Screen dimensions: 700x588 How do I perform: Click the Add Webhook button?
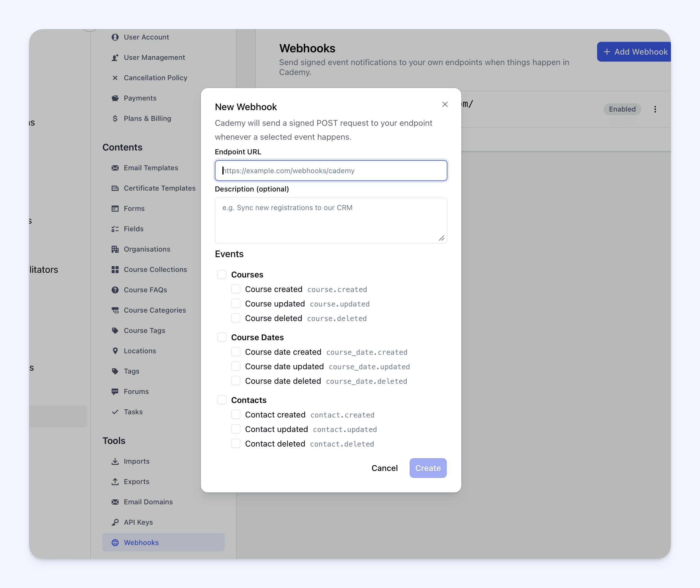pos(634,52)
